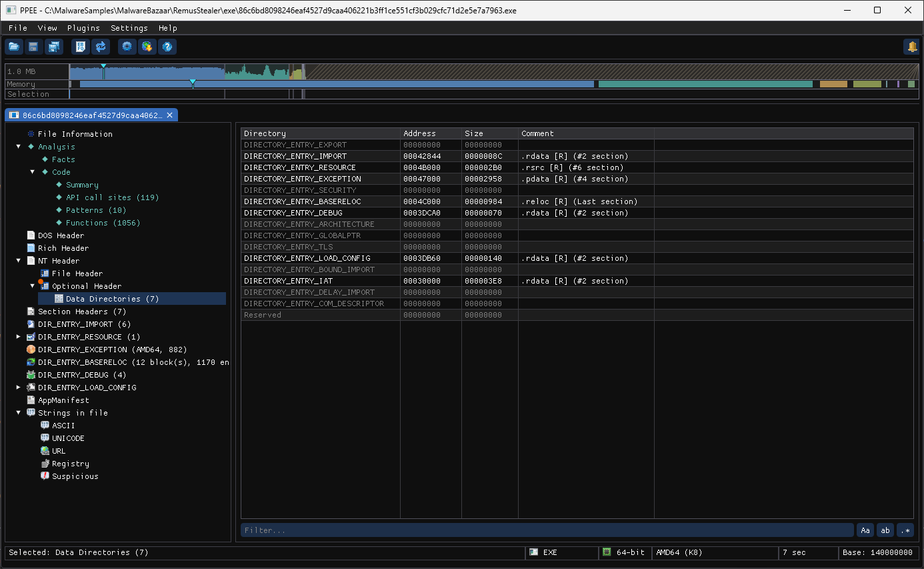The image size is (924, 569).
Task: Open the Settings menu
Action: 129,28
